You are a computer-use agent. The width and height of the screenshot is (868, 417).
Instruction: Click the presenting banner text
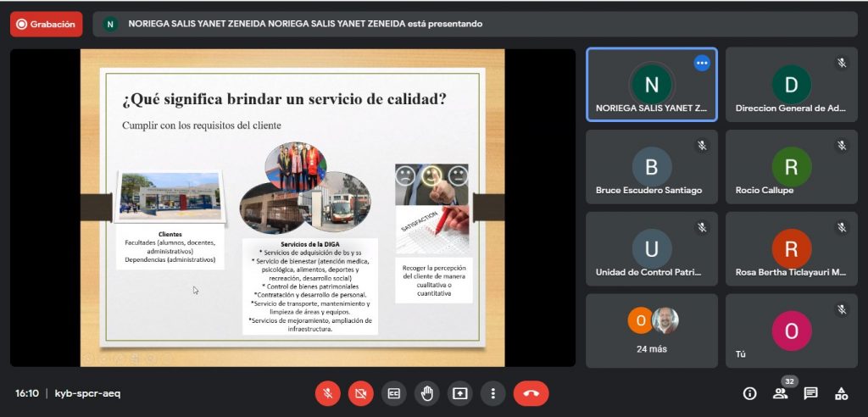click(x=305, y=24)
